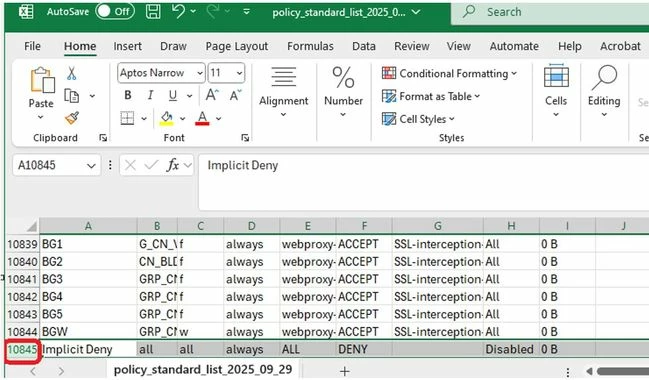Toggle Underline formatting

tap(173, 96)
